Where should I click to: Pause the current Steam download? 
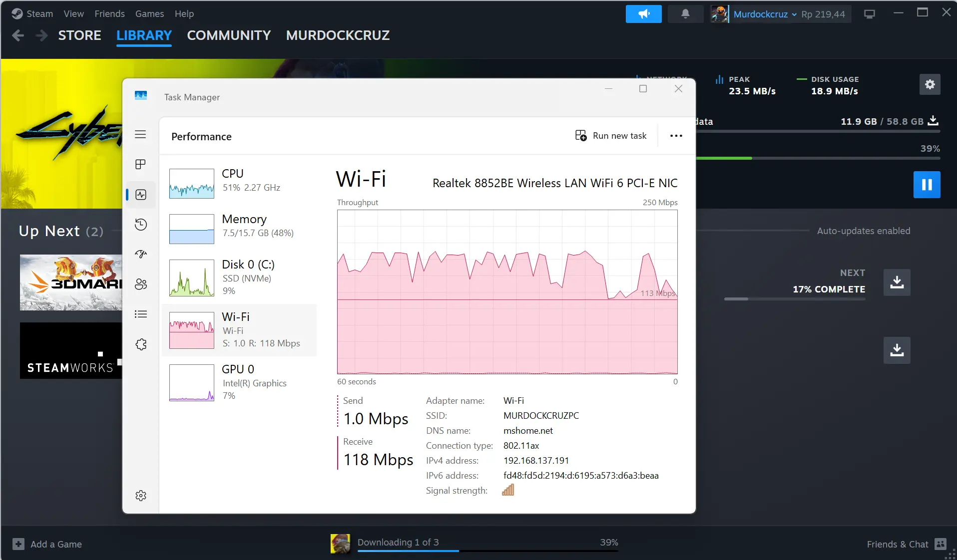coord(927,185)
